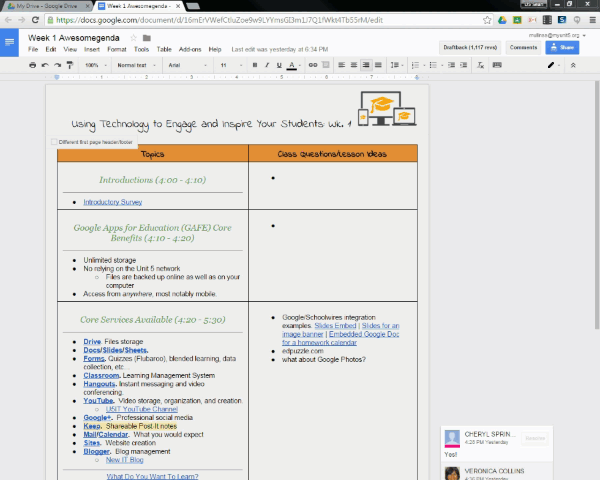The width and height of the screenshot is (600, 480).
Task: Open the line spacing dropdown
Action: 397,65
